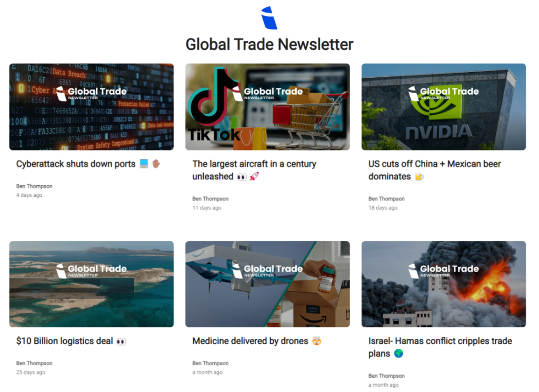Open the Global Trade Newsletter heading
This screenshot has height=392, width=539.
coord(269,44)
